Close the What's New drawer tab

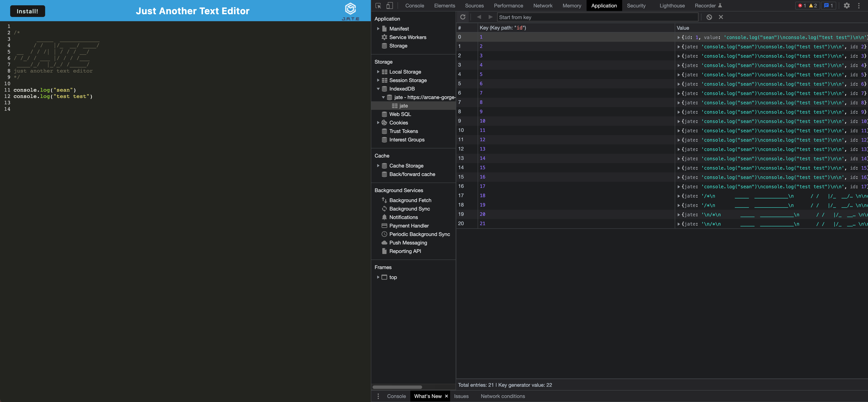(x=446, y=396)
